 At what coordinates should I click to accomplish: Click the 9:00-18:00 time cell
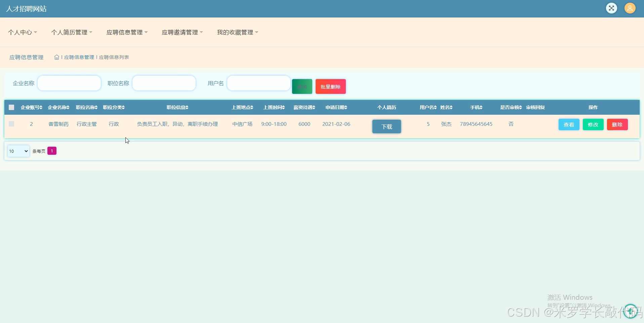tap(274, 124)
